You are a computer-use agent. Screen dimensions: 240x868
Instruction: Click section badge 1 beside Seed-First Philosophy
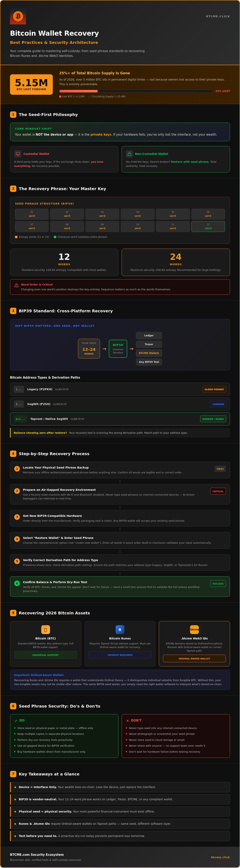click(x=13, y=115)
